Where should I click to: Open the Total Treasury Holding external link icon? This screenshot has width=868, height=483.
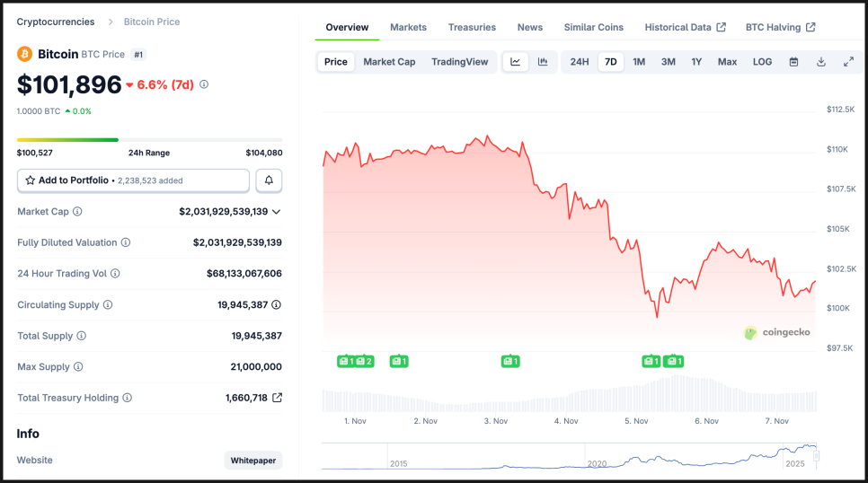277,398
